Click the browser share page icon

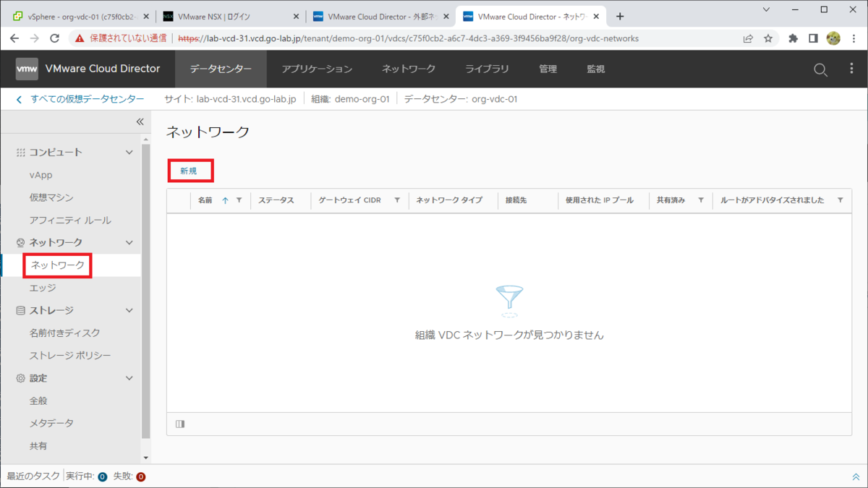pyautogui.click(x=748, y=38)
